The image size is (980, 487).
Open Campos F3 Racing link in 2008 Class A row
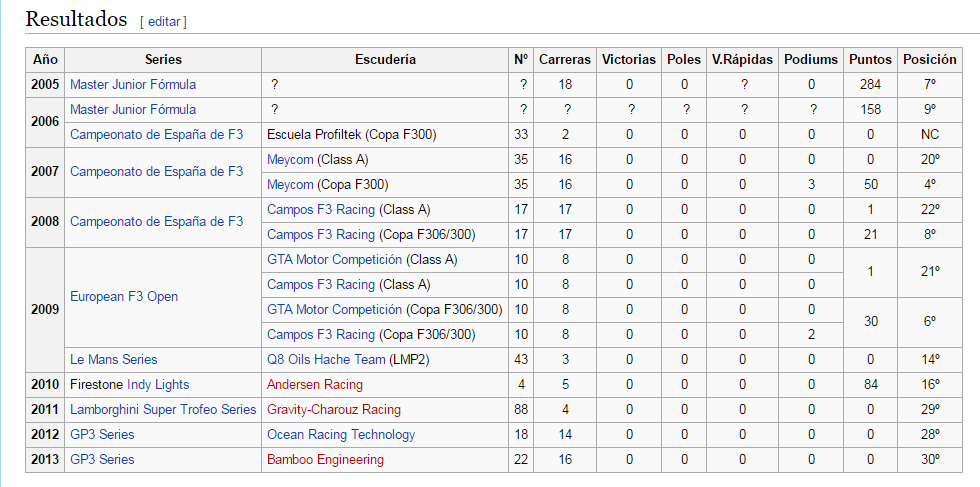[321, 209]
